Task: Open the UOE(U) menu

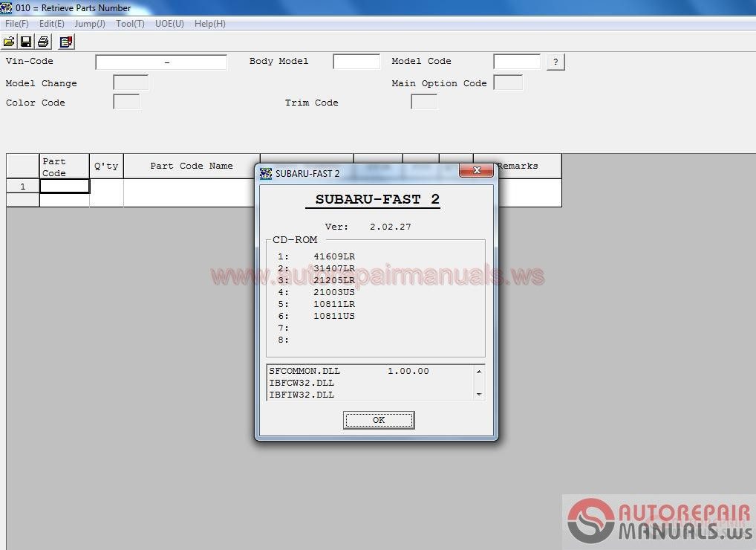Action: (169, 24)
